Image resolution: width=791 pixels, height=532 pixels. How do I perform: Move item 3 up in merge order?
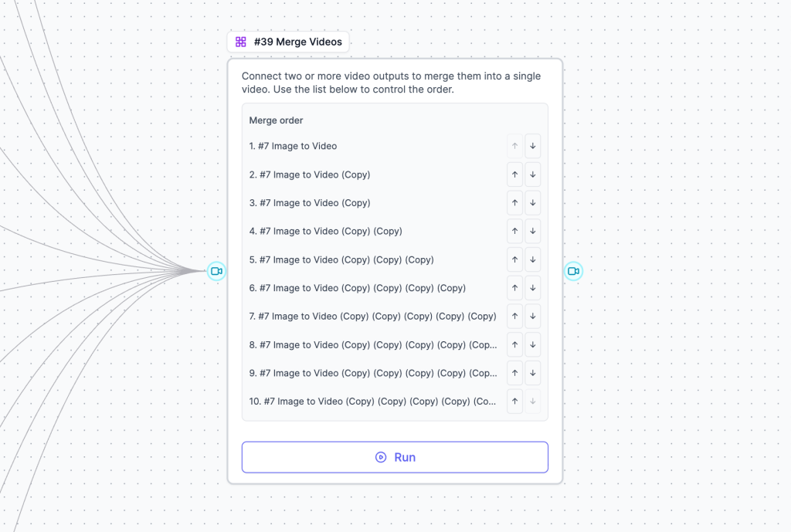pyautogui.click(x=515, y=203)
